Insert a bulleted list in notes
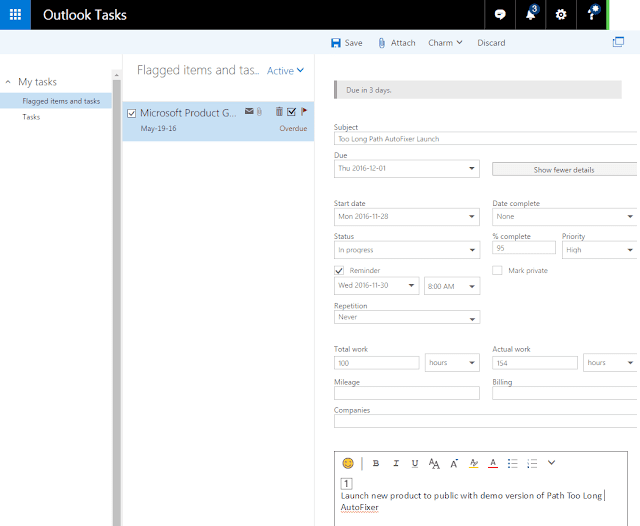The width and height of the screenshot is (640, 526). click(512, 463)
